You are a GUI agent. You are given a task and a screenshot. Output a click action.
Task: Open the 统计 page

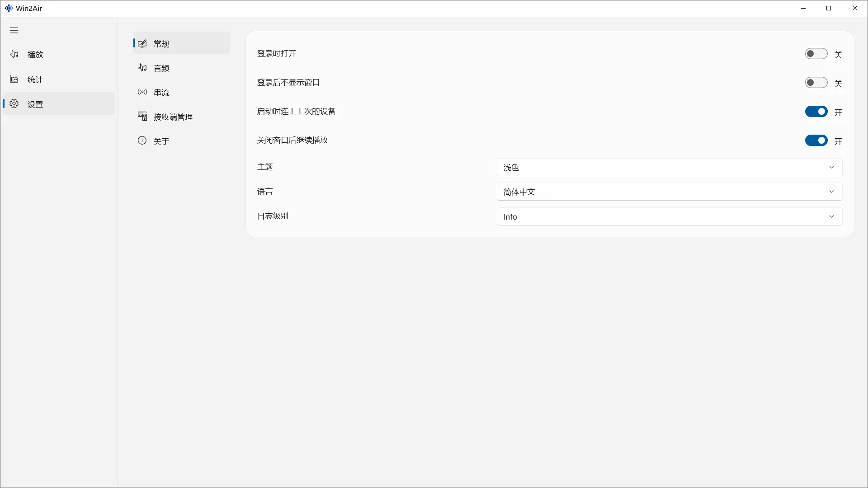59,79
